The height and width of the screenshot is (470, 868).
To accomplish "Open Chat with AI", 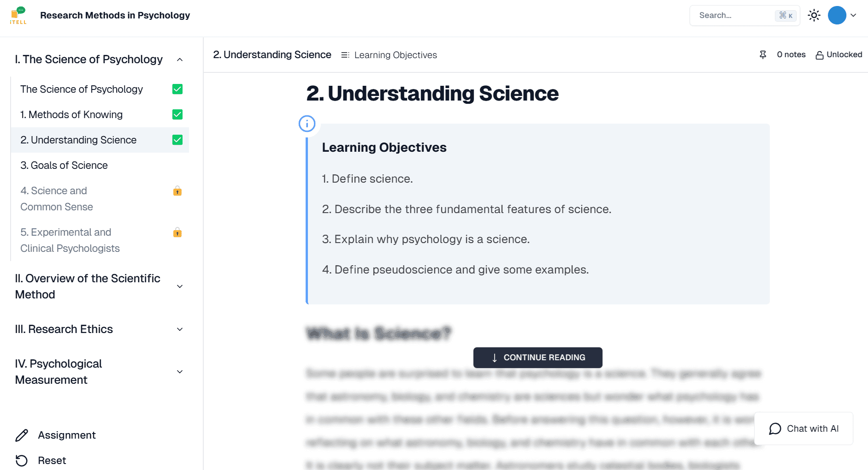I will tap(803, 428).
